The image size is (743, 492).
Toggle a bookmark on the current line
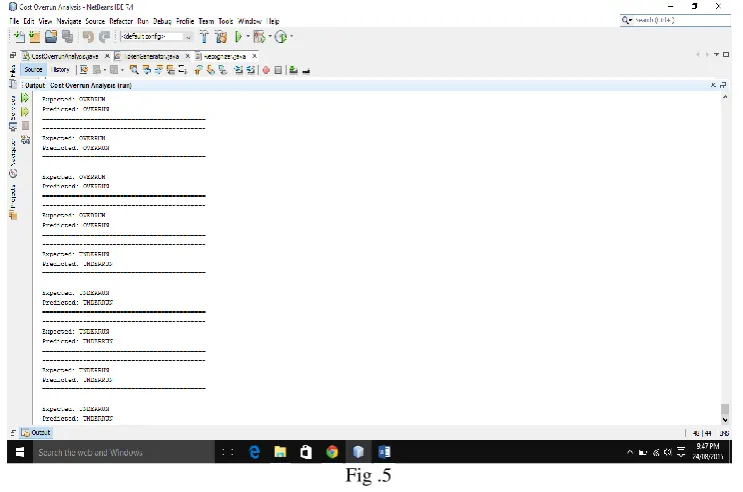click(x=223, y=70)
